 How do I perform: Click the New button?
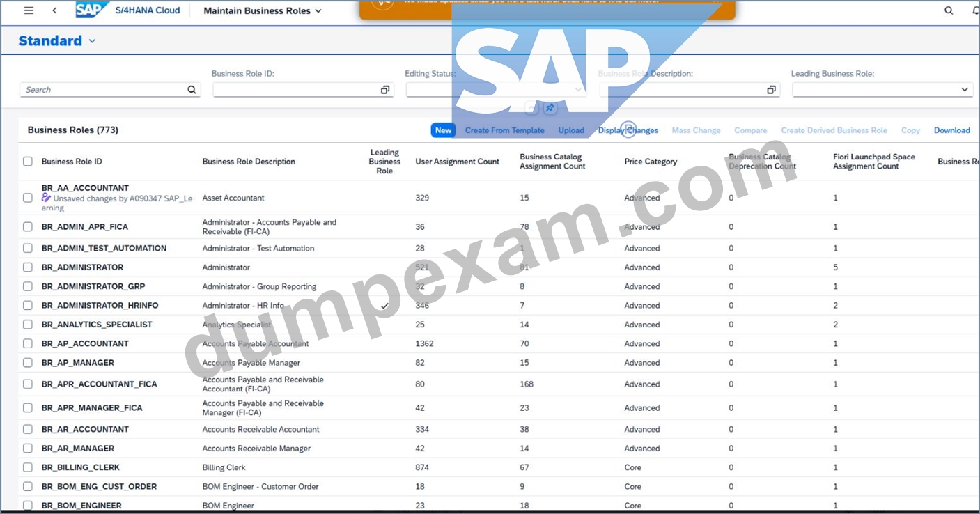443,130
